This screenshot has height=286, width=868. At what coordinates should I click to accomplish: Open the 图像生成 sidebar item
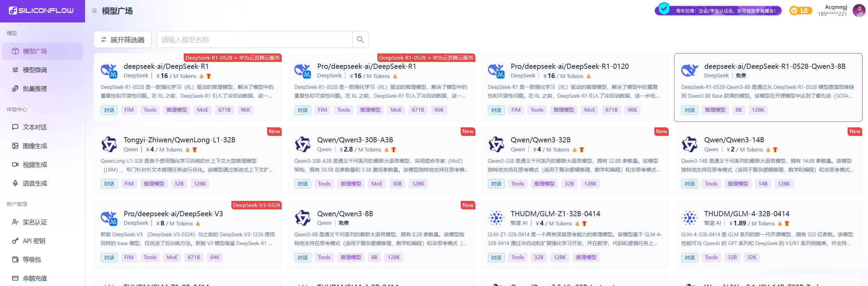pyautogui.click(x=43, y=146)
